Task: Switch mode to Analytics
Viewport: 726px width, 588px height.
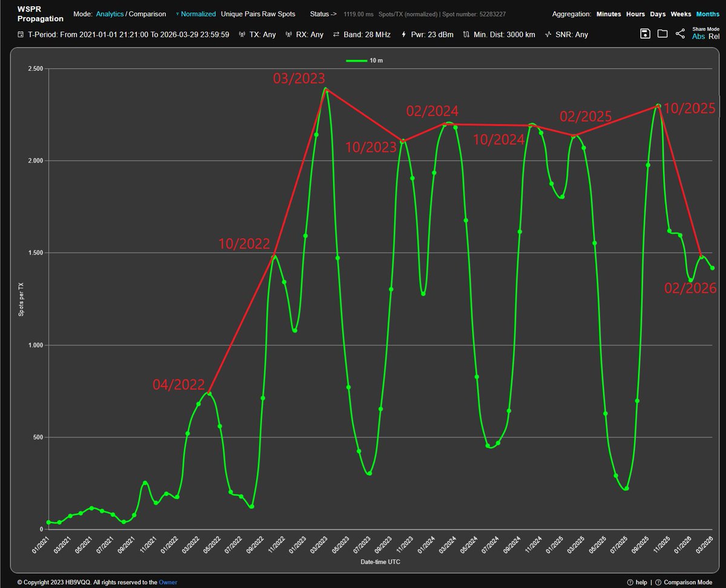Action: point(110,13)
